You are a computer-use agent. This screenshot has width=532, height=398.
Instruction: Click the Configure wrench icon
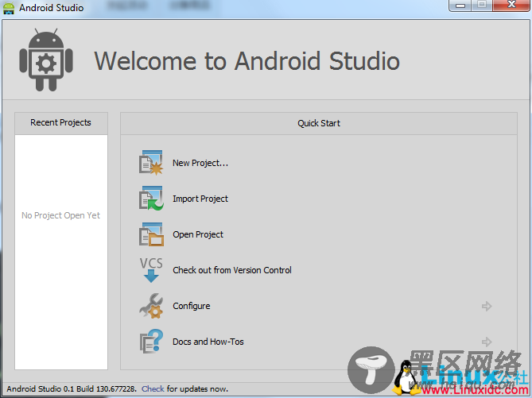[151, 306]
